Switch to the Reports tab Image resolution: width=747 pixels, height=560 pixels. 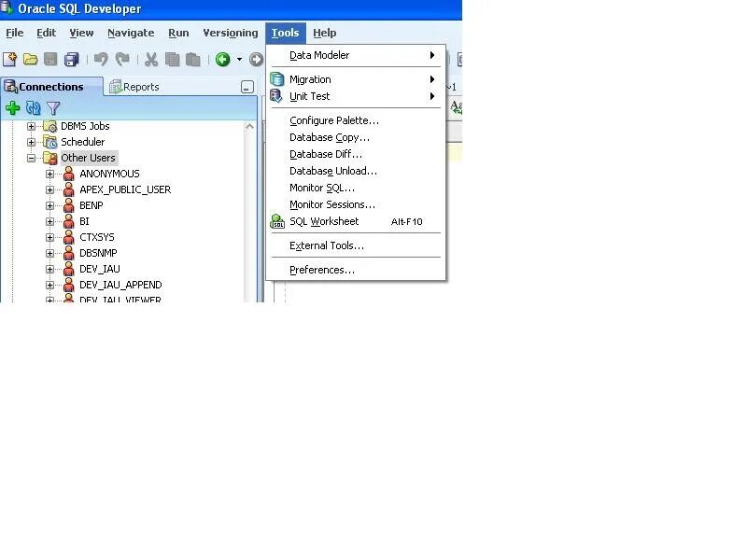(x=134, y=87)
